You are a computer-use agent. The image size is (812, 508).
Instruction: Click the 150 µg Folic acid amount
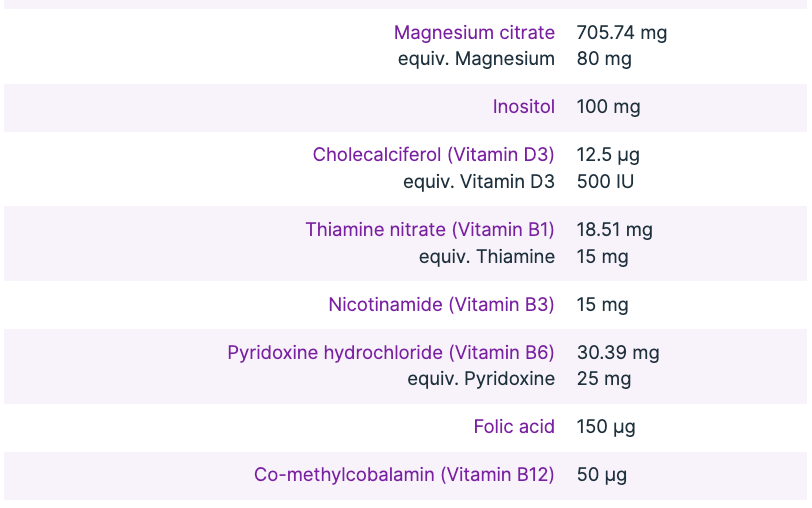[x=606, y=427]
